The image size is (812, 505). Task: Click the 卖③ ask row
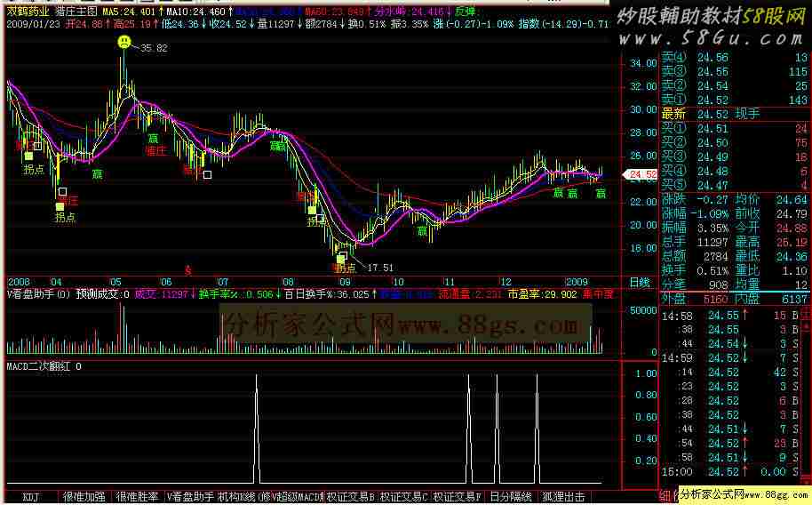pos(735,71)
